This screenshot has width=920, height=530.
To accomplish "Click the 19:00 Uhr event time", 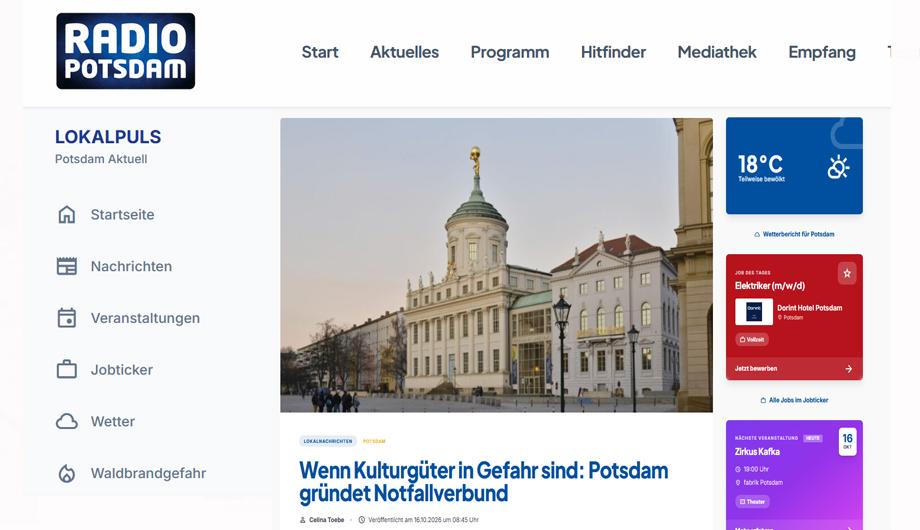I will point(752,469).
